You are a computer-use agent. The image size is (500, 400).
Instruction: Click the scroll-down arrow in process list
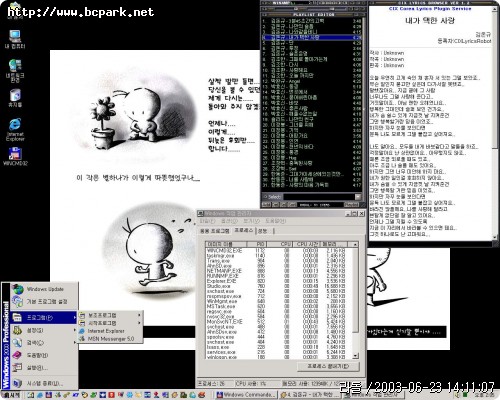pyautogui.click(x=355, y=356)
